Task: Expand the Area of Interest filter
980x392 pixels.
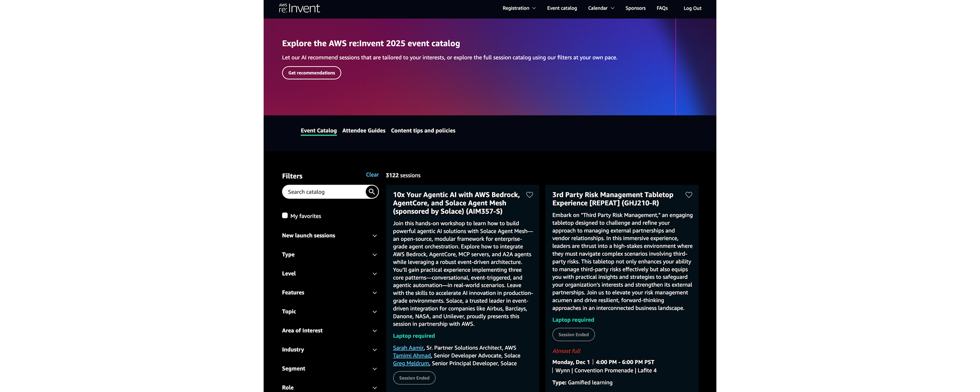Action: tap(330, 331)
